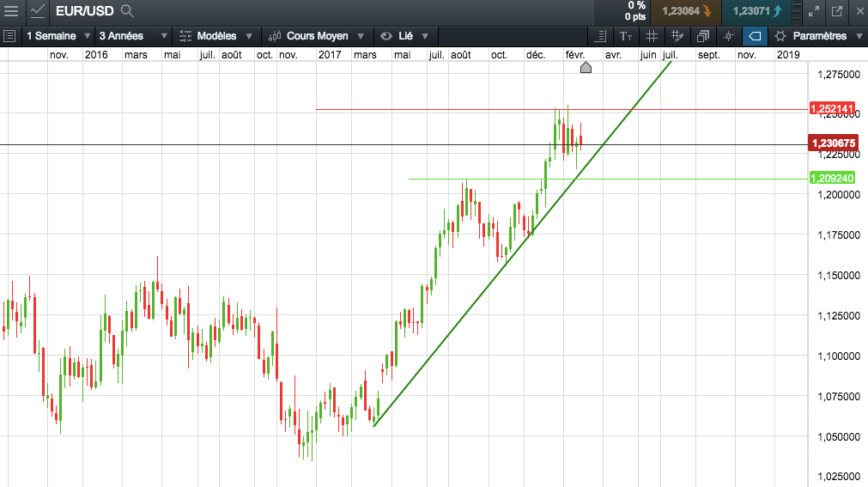Click the line chart icon beside EUR/USD
Viewport: 868px width, 487px height.
[x=38, y=10]
